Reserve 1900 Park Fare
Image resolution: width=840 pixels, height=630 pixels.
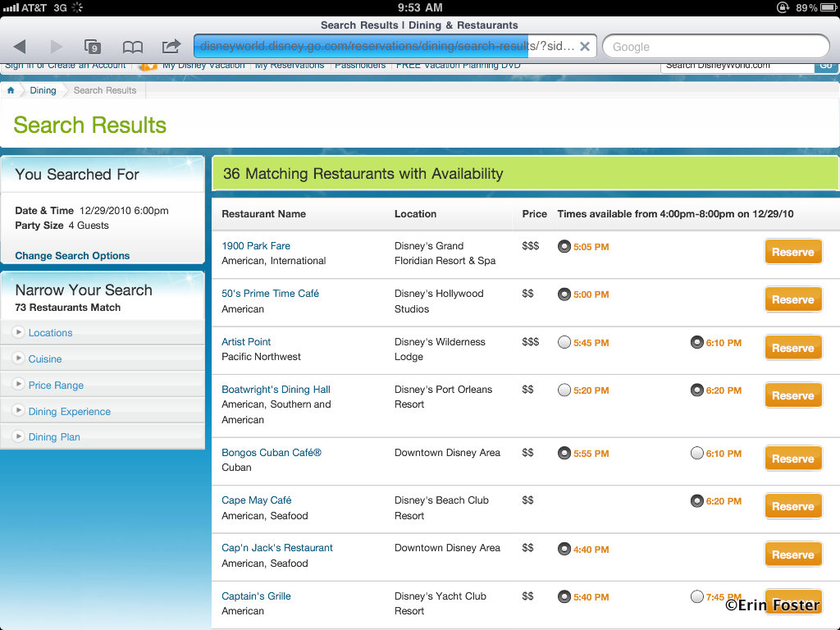(792, 252)
